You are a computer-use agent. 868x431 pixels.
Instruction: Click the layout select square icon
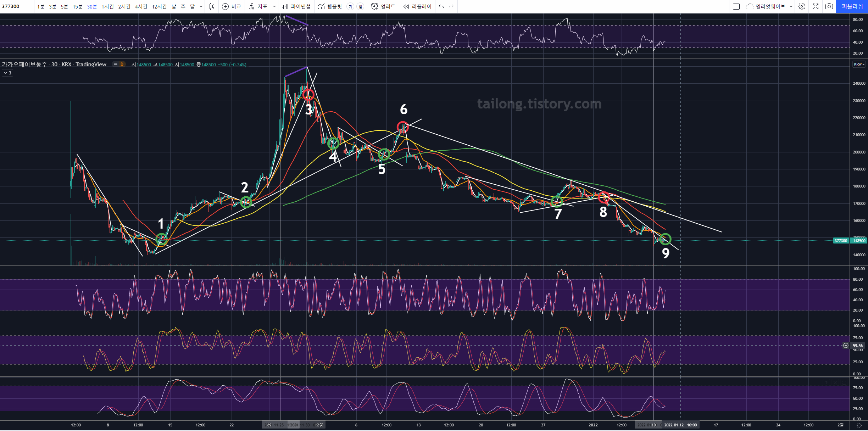736,6
